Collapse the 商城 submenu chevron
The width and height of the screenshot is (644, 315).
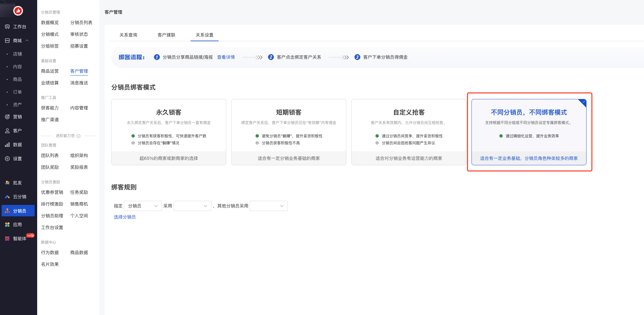[27, 41]
